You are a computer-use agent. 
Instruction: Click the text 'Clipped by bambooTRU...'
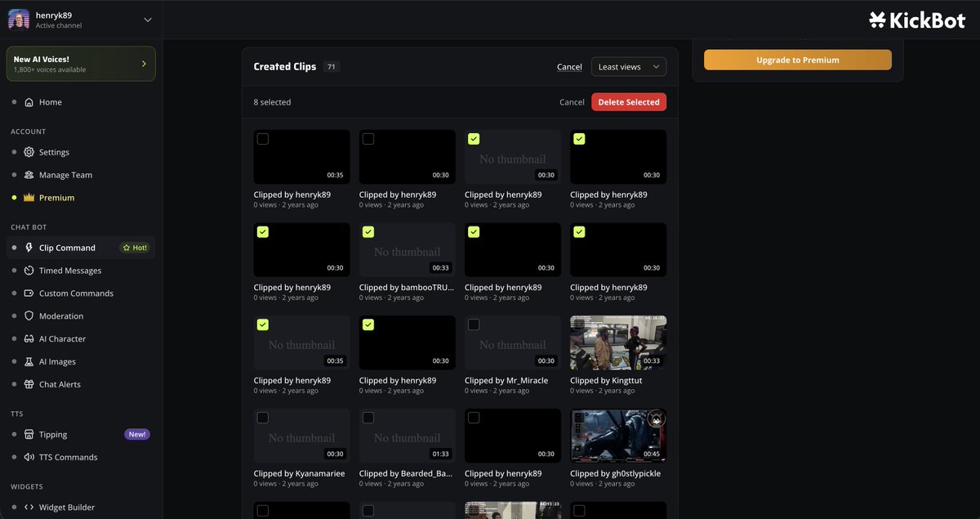pos(406,288)
